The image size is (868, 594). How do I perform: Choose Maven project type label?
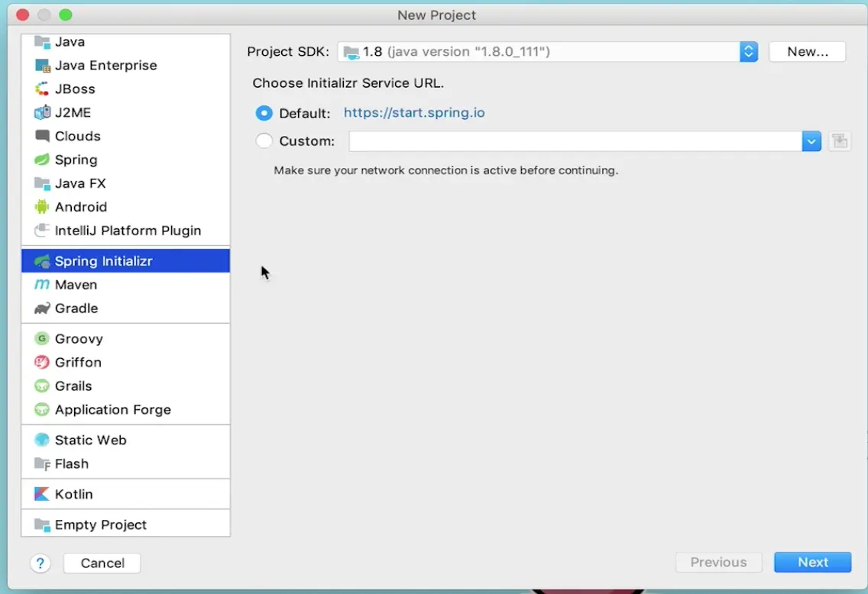pos(76,284)
